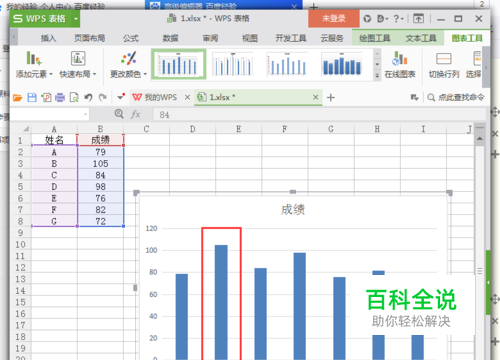The image size is (500, 360).
Task: Switch to the 视图 ribbon tab
Action: (250, 38)
